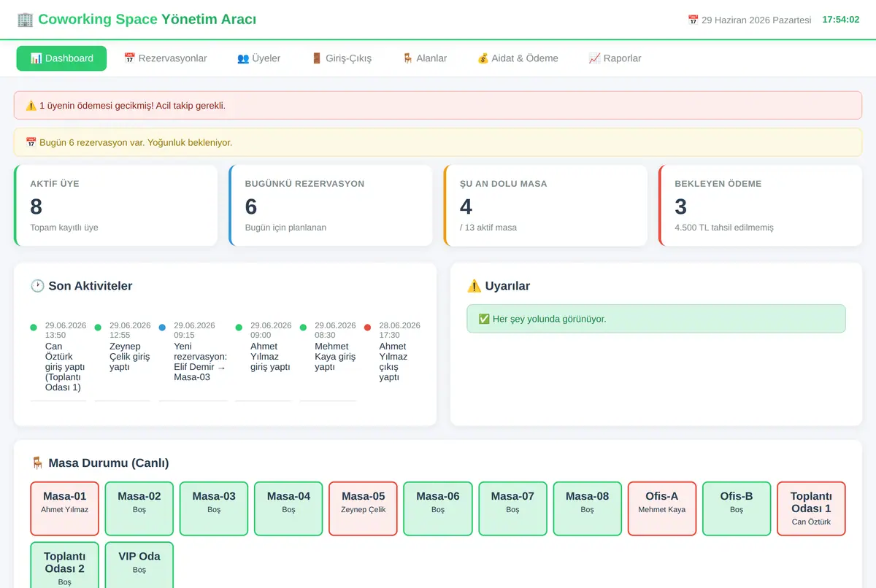This screenshot has width=876, height=588.
Task: Select the empty Ofis-B card
Action: pyautogui.click(x=737, y=508)
